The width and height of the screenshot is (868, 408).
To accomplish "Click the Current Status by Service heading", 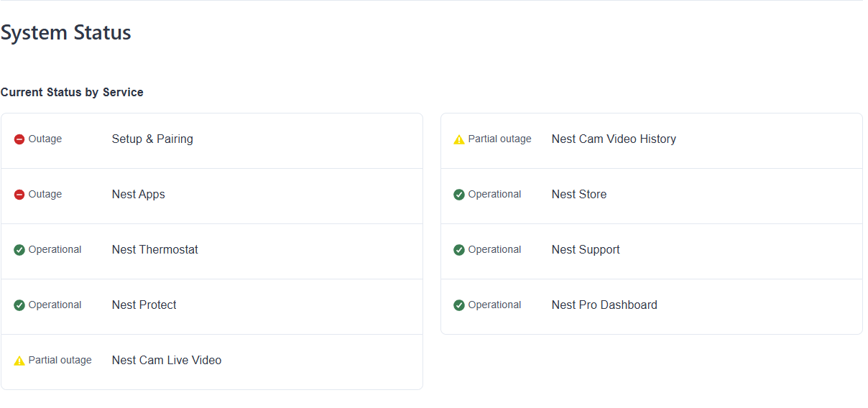I will pyautogui.click(x=72, y=93).
